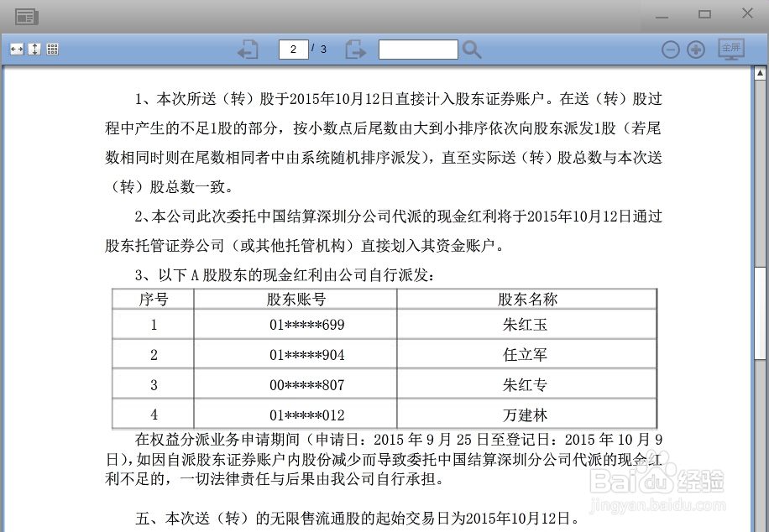Click the document viewer icon in title bar

pos(27,17)
